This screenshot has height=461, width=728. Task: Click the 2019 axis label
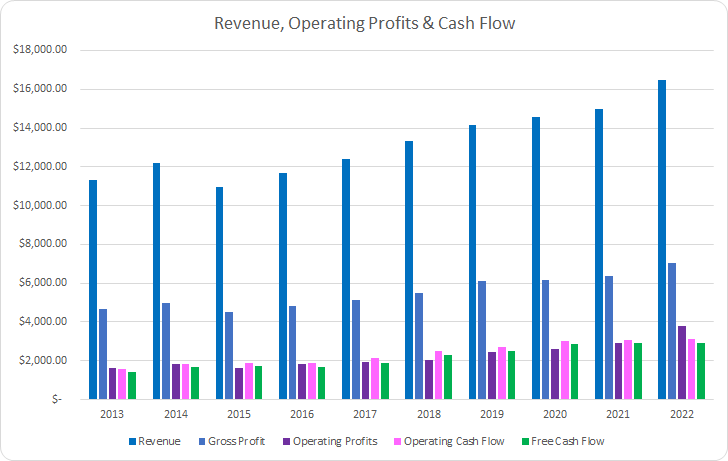coord(492,414)
